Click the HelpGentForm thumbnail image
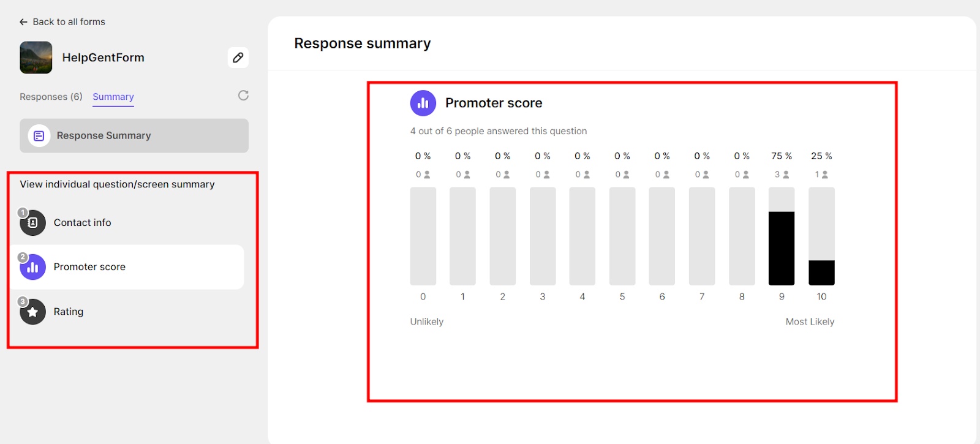Viewport: 980px width, 444px height. (x=36, y=58)
